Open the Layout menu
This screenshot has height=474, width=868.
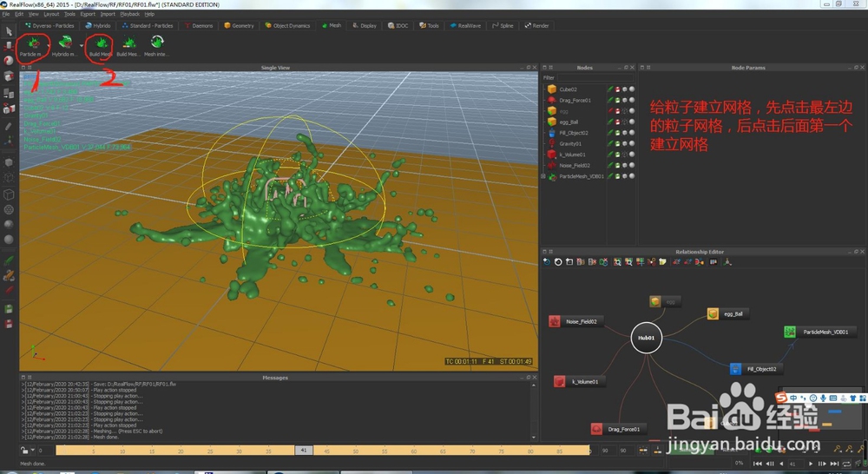coord(51,14)
